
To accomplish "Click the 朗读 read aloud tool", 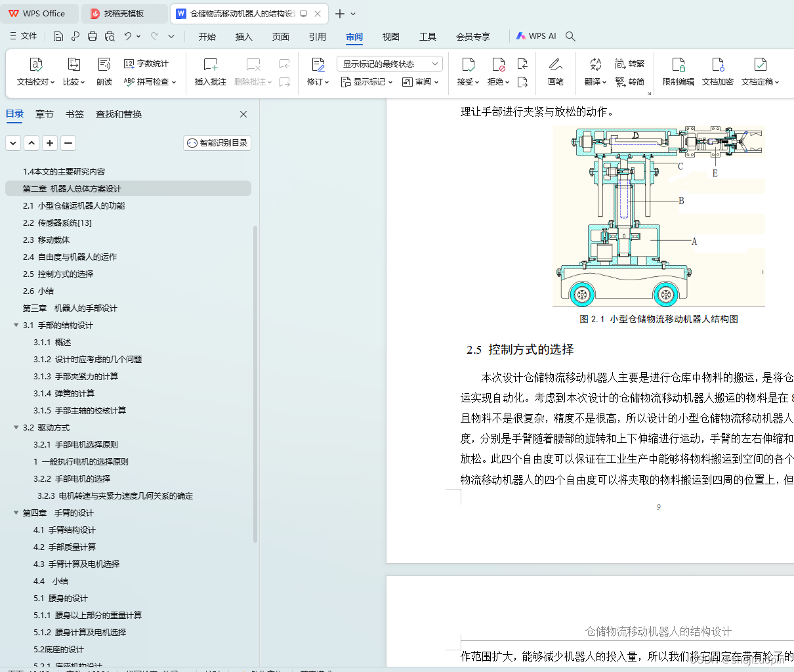I will (104, 72).
